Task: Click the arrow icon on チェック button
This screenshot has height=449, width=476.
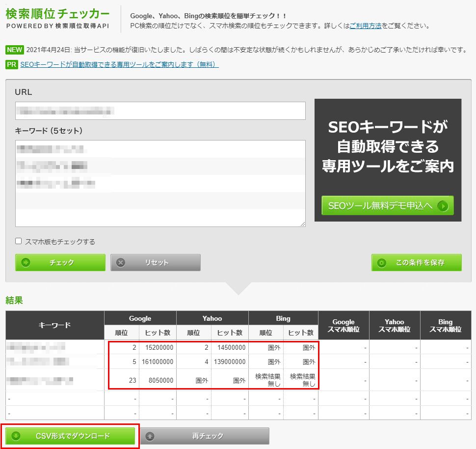Action: coord(26,262)
